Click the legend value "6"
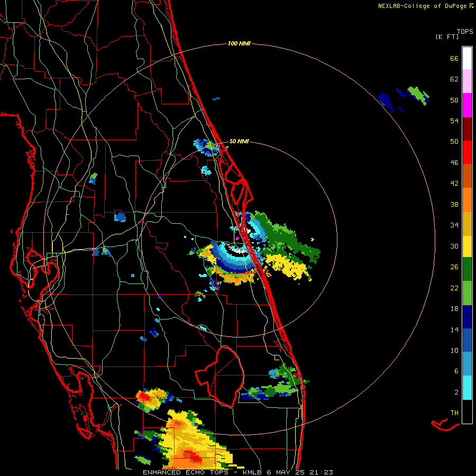Viewport: 476px width, 476px height. coord(456,371)
